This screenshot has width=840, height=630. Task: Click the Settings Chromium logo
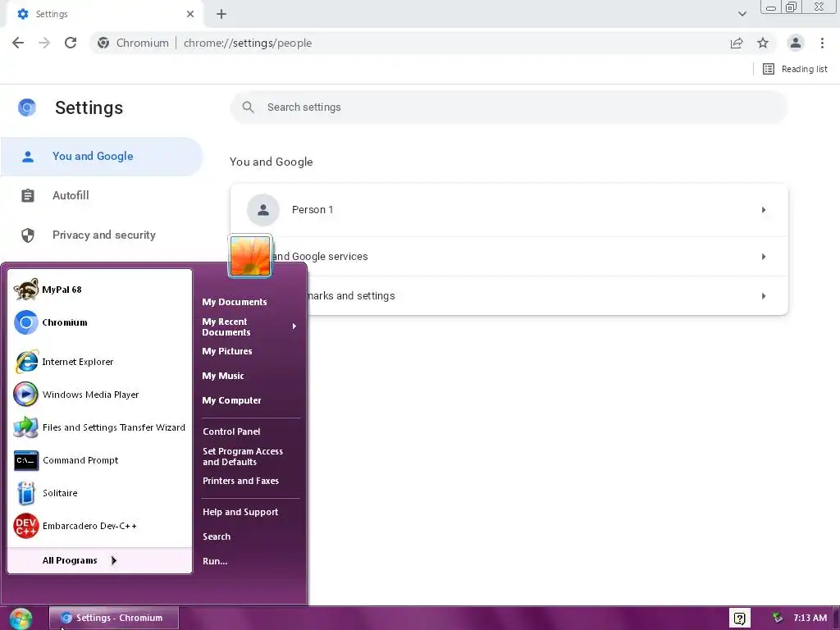(27, 107)
